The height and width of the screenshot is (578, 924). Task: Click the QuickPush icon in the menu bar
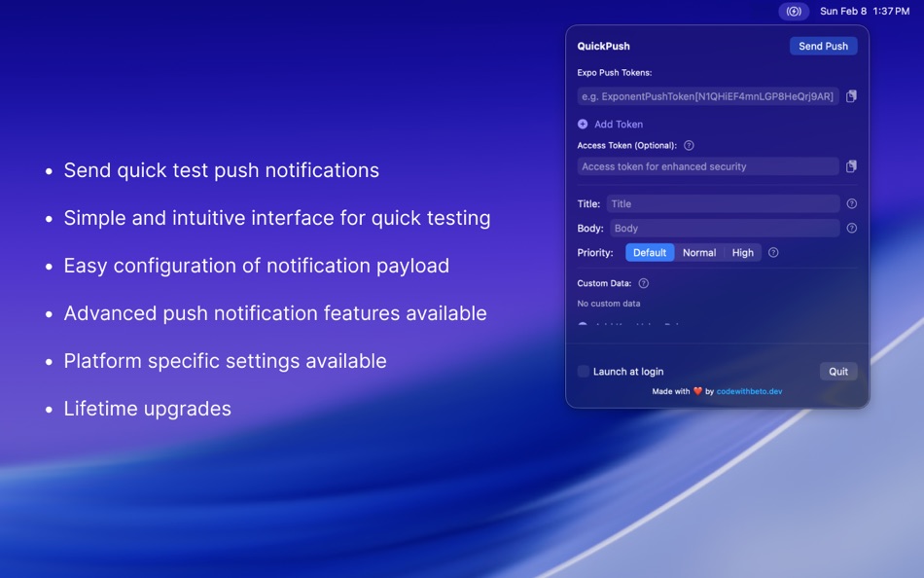pos(794,11)
